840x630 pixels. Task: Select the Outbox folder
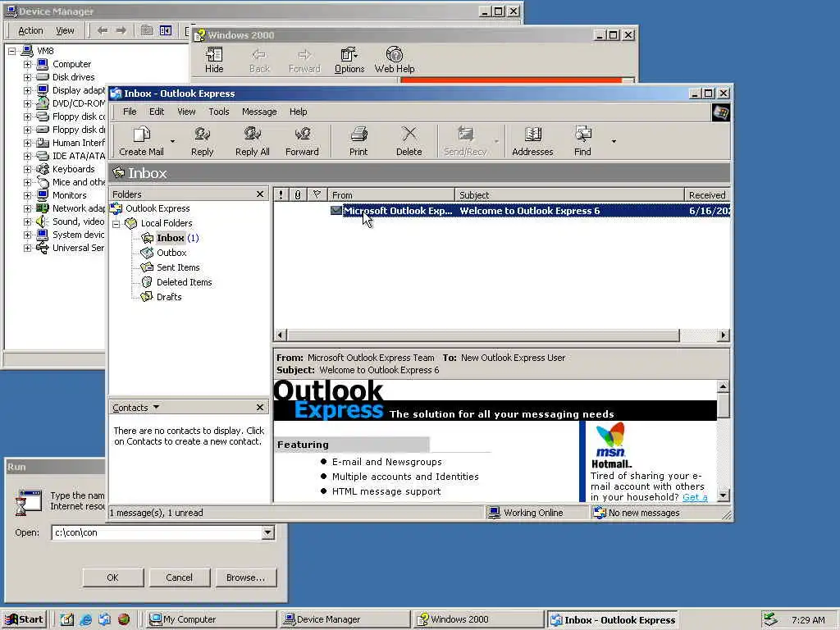(171, 253)
